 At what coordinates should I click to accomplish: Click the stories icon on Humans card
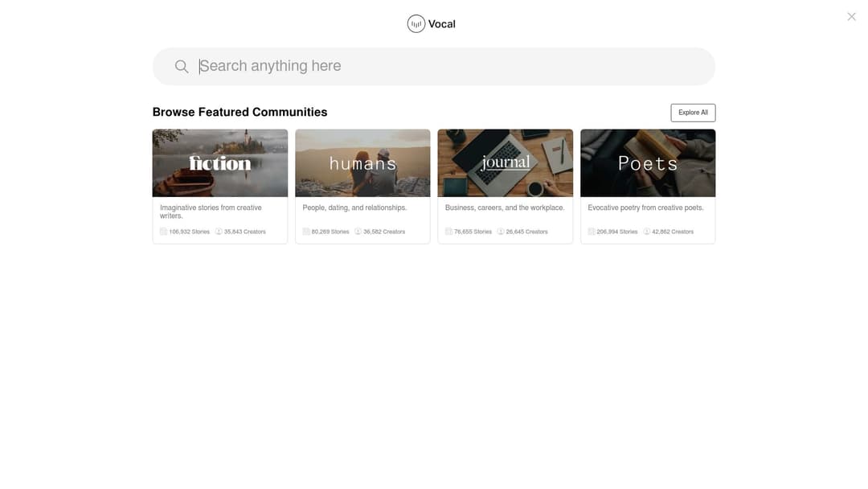pyautogui.click(x=306, y=232)
